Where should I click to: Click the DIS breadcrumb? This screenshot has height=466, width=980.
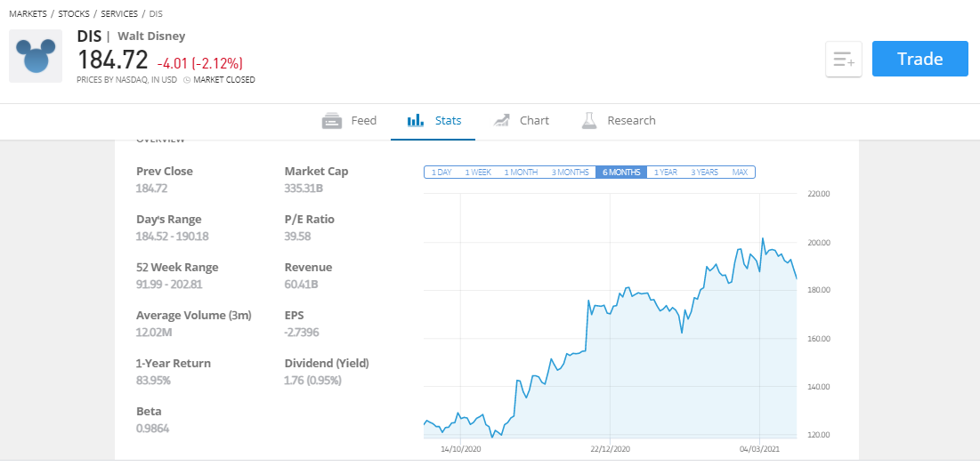[x=156, y=13]
